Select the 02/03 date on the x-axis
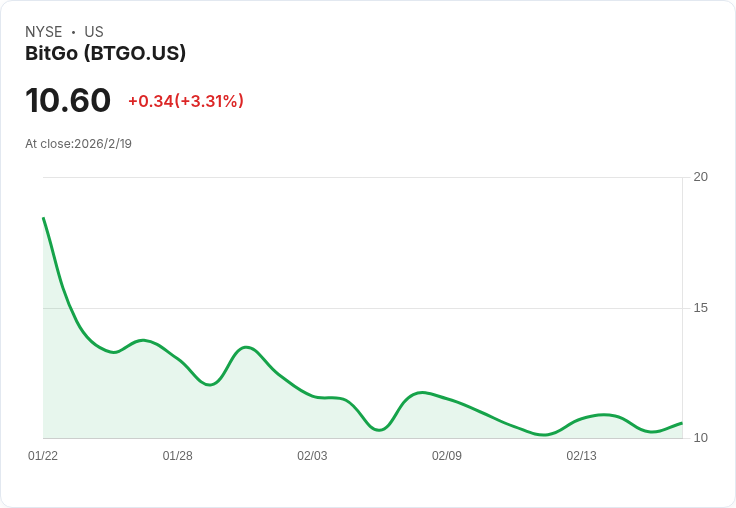Viewport: 736px width, 508px height. [312, 456]
